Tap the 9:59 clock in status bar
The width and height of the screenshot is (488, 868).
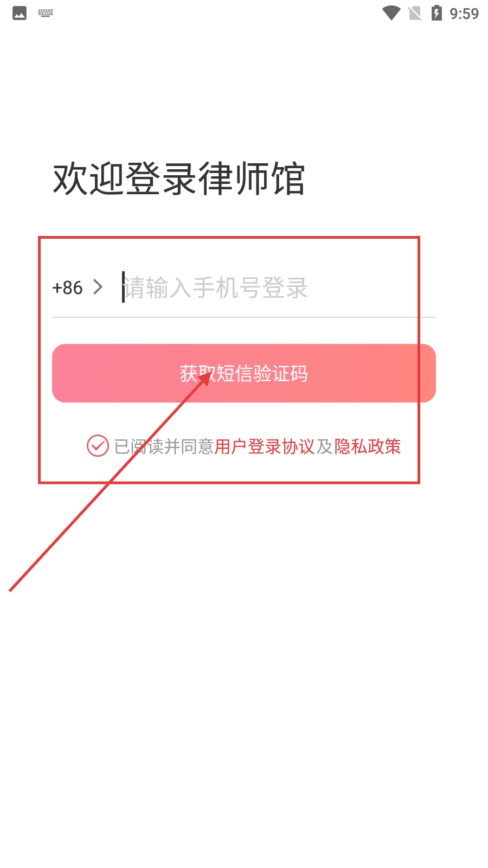pos(464,14)
